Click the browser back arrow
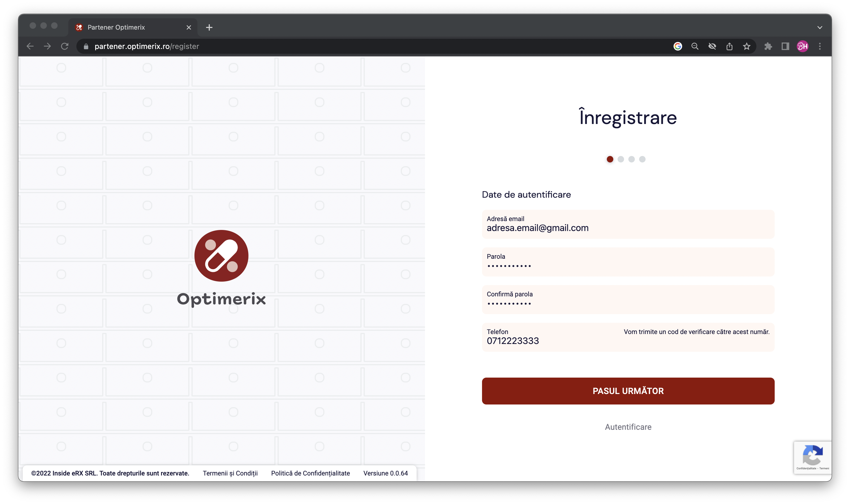This screenshot has height=504, width=850. point(30,46)
